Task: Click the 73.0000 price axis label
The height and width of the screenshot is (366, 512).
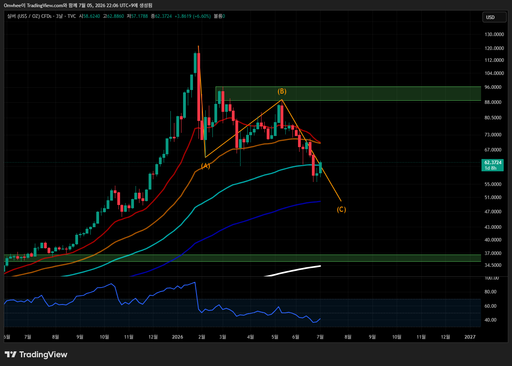Action: point(493,135)
